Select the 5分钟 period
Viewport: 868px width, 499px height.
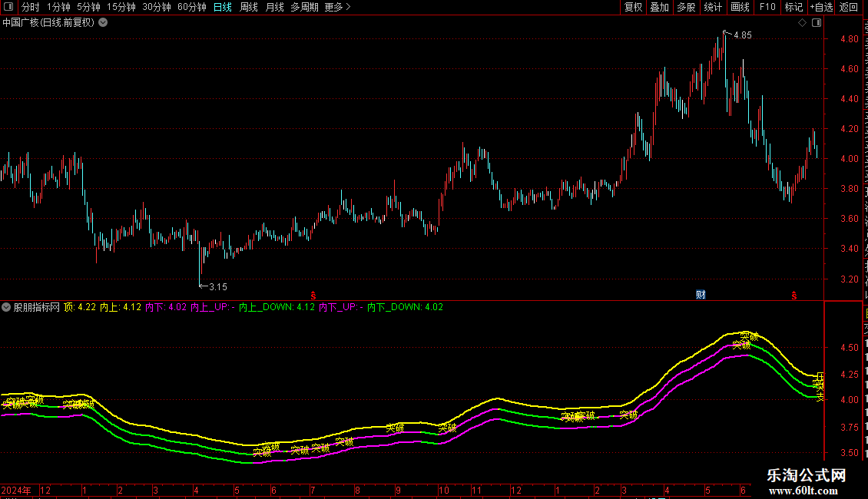point(88,7)
